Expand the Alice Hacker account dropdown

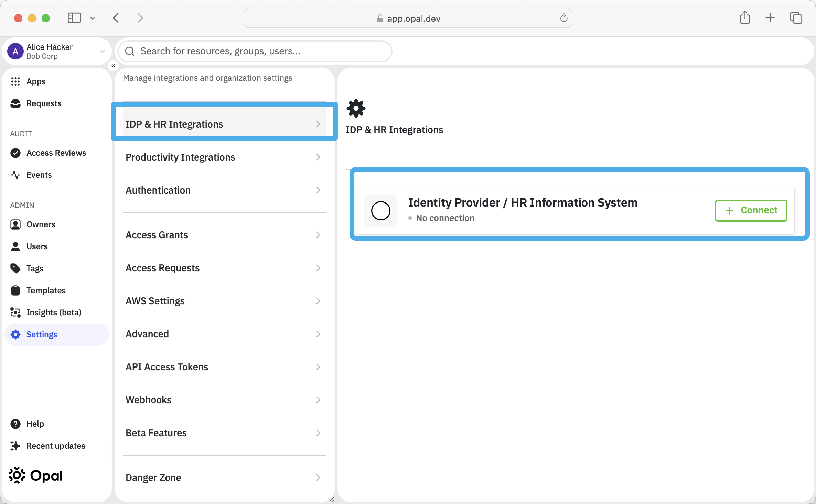102,51
